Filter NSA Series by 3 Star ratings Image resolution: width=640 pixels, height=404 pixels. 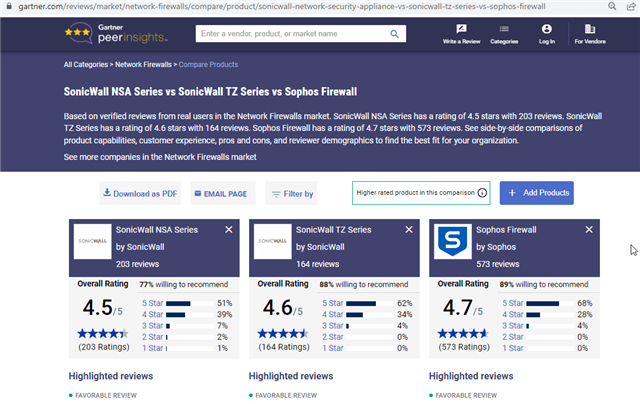tap(152, 326)
